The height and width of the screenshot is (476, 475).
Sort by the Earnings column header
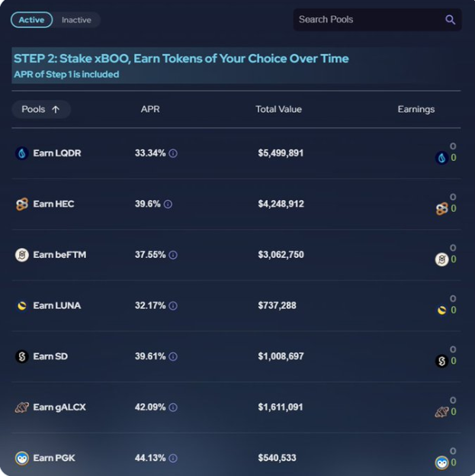[x=416, y=109]
